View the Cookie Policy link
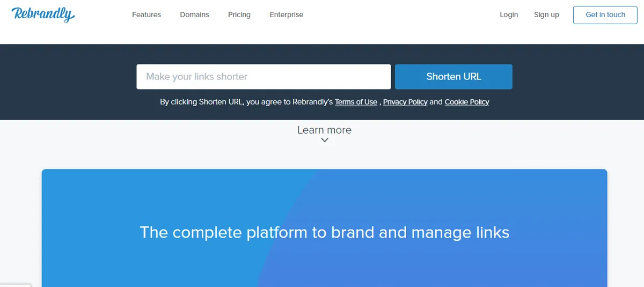 (x=466, y=102)
